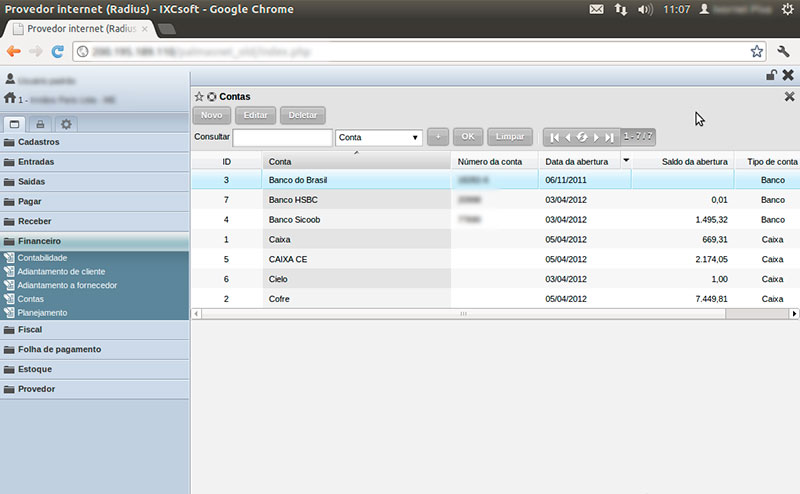The height and width of the screenshot is (494, 800).
Task: Refresh the grid with the pager reload icon
Action: click(582, 137)
